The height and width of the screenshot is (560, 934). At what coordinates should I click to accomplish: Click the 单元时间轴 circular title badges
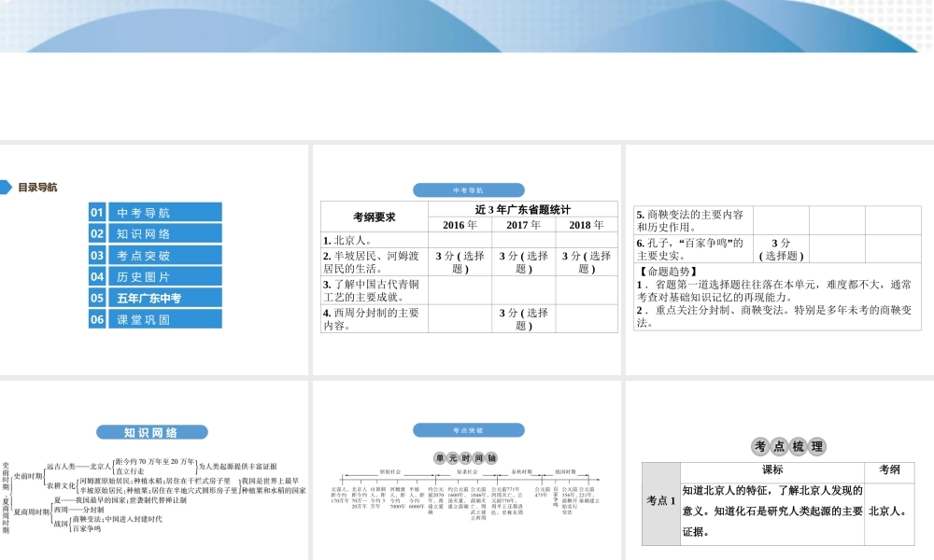[467, 458]
